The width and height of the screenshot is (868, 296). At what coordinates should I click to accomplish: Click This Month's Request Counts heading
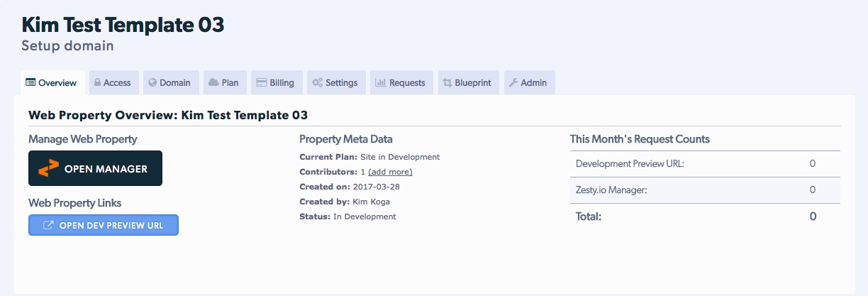pyautogui.click(x=640, y=139)
